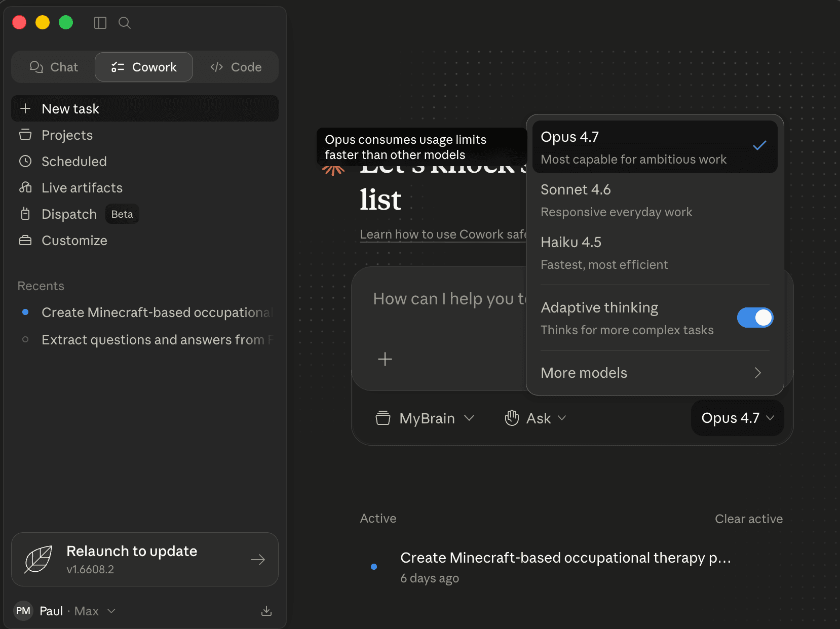Click the leaf icon in update banner
The image size is (840, 629).
[x=39, y=559]
